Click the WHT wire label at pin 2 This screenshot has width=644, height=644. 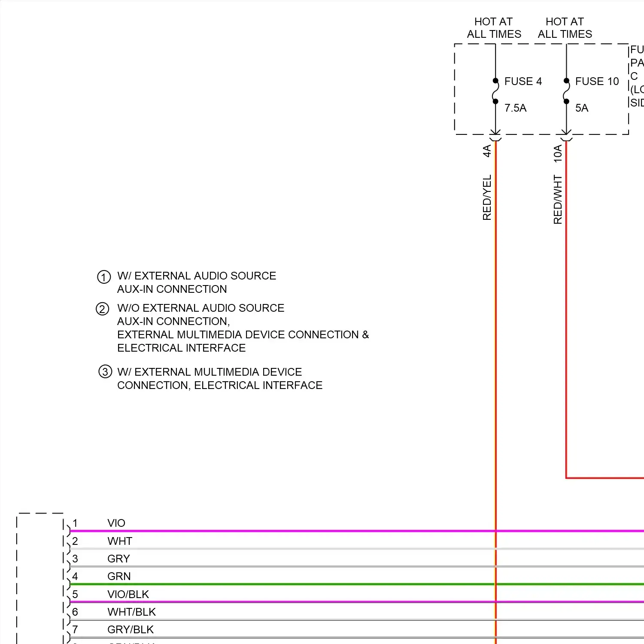coord(120,541)
